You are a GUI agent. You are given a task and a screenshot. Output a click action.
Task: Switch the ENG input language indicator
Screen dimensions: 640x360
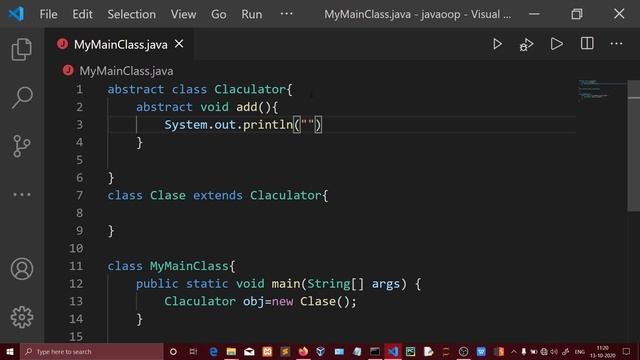[580, 351]
